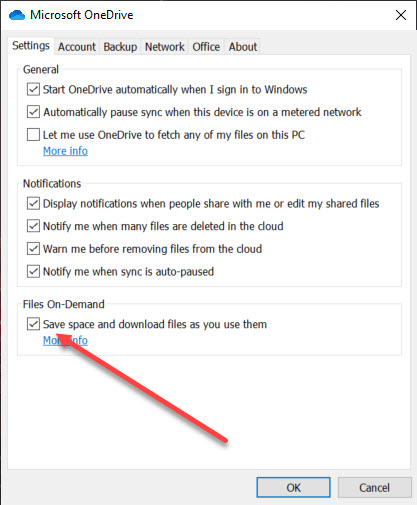The height and width of the screenshot is (505, 417).
Task: Open More info link under Files On-Demand
Action: pos(65,340)
